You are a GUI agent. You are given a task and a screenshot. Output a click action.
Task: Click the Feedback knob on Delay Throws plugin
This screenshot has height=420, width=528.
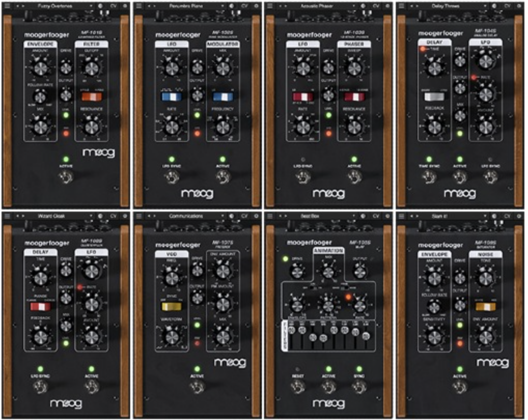[x=435, y=127]
